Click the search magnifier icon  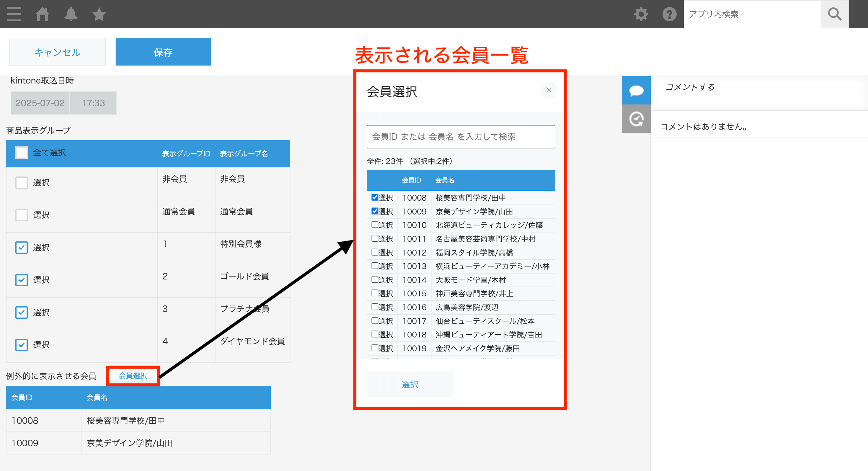pos(835,14)
